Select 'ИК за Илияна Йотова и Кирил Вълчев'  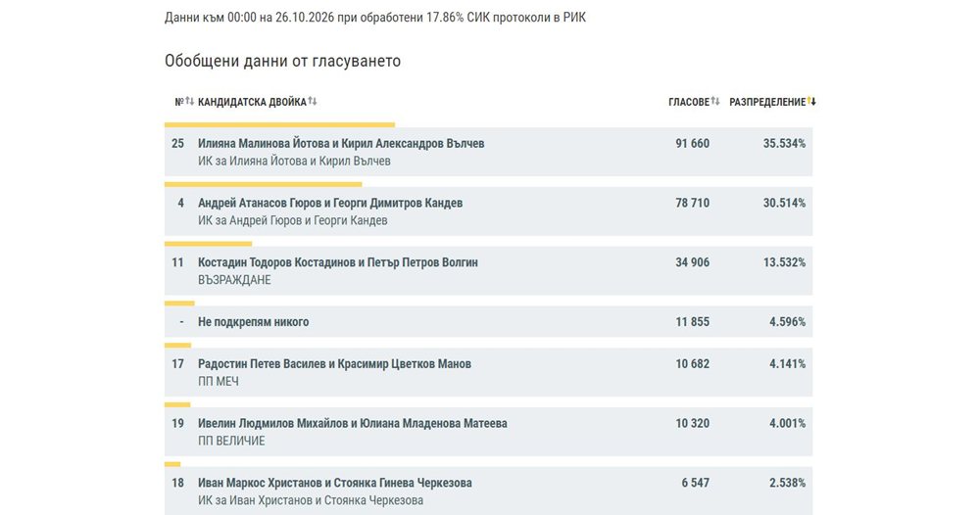tap(294, 161)
